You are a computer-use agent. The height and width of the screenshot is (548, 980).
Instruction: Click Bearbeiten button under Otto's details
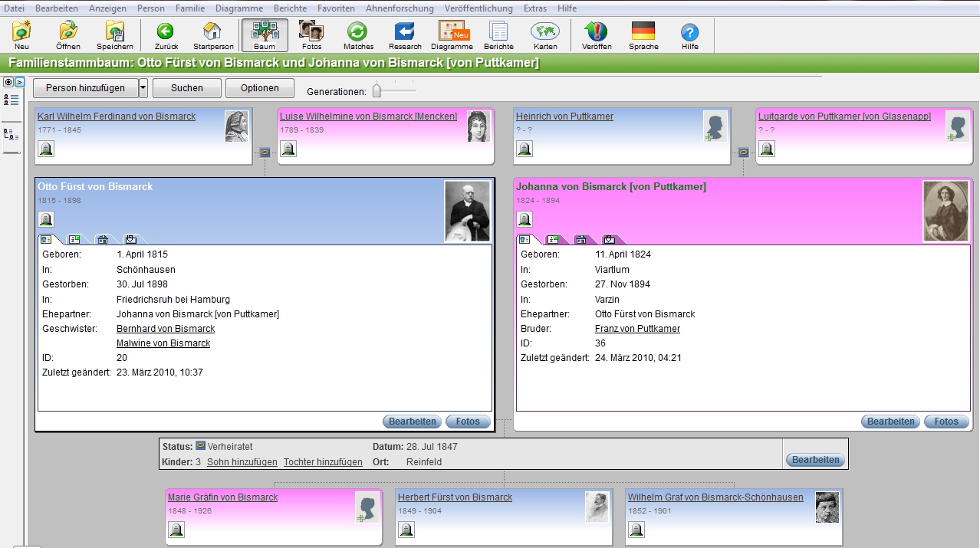(x=413, y=422)
